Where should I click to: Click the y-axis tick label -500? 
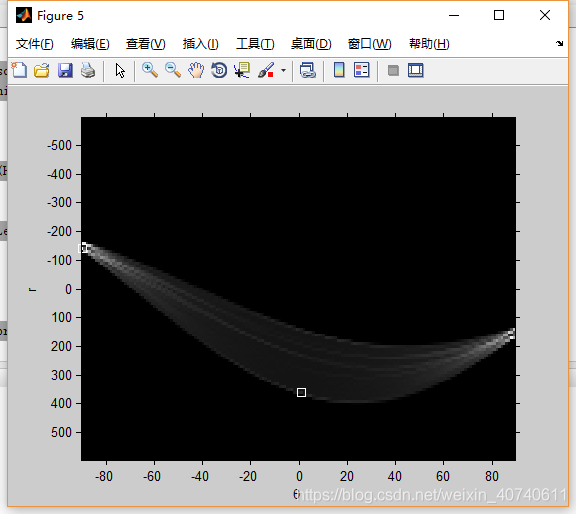(x=59, y=145)
